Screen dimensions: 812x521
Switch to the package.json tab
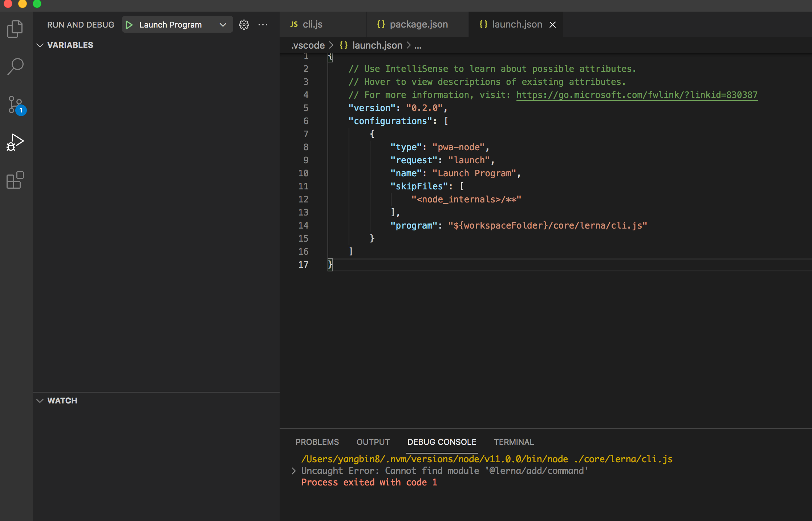coord(418,24)
